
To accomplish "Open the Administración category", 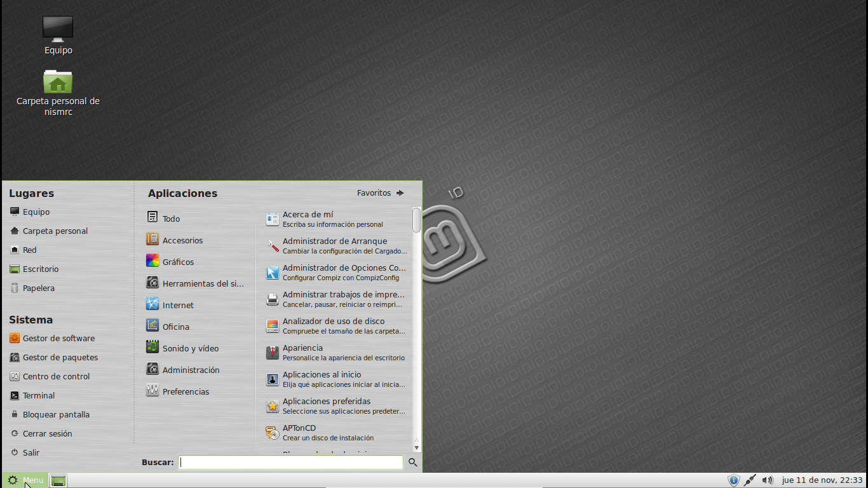I will click(x=191, y=370).
